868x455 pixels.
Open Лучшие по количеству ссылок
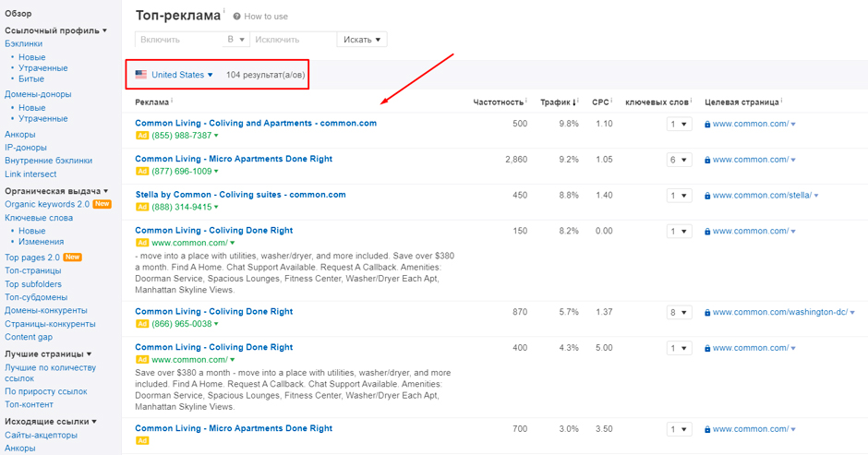click(51, 373)
